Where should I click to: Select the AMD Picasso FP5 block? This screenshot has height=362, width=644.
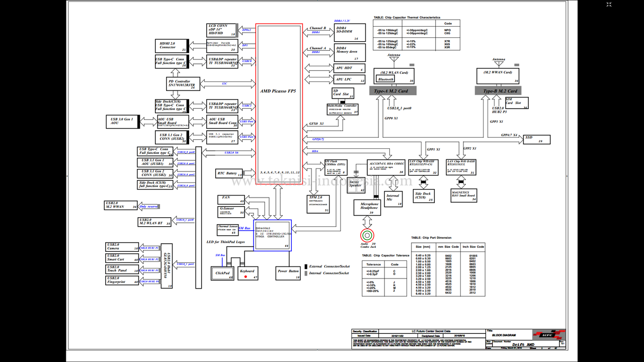[279, 104]
